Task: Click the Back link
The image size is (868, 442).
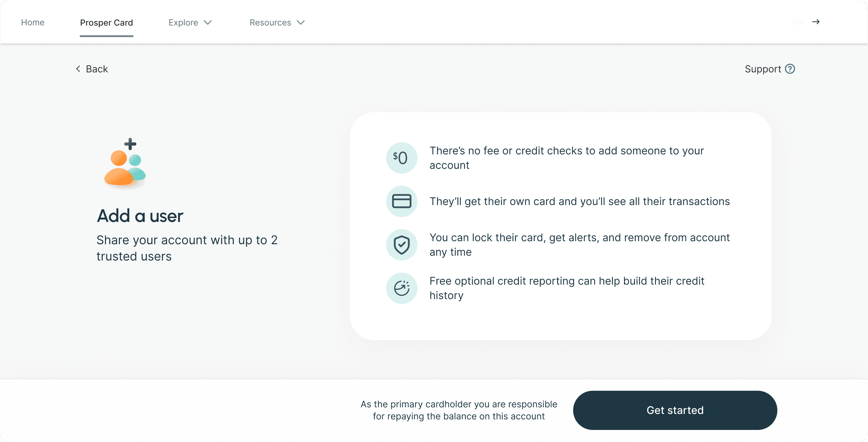Action: 92,69
